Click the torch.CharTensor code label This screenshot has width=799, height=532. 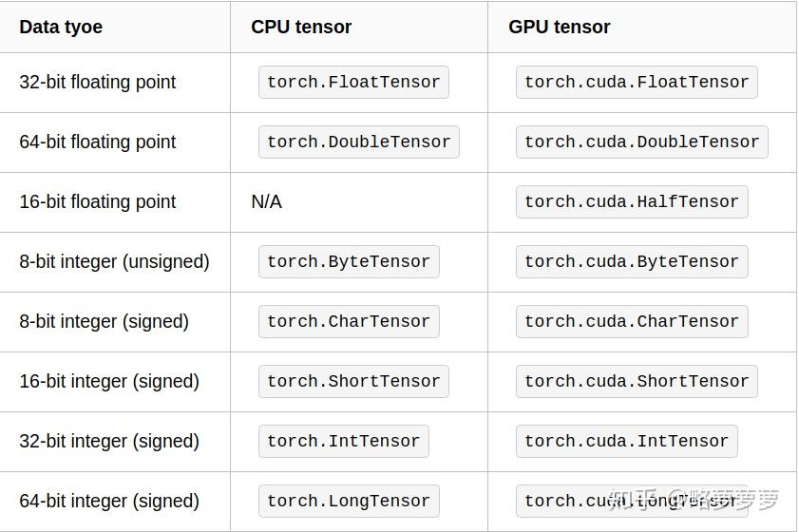click(x=349, y=321)
